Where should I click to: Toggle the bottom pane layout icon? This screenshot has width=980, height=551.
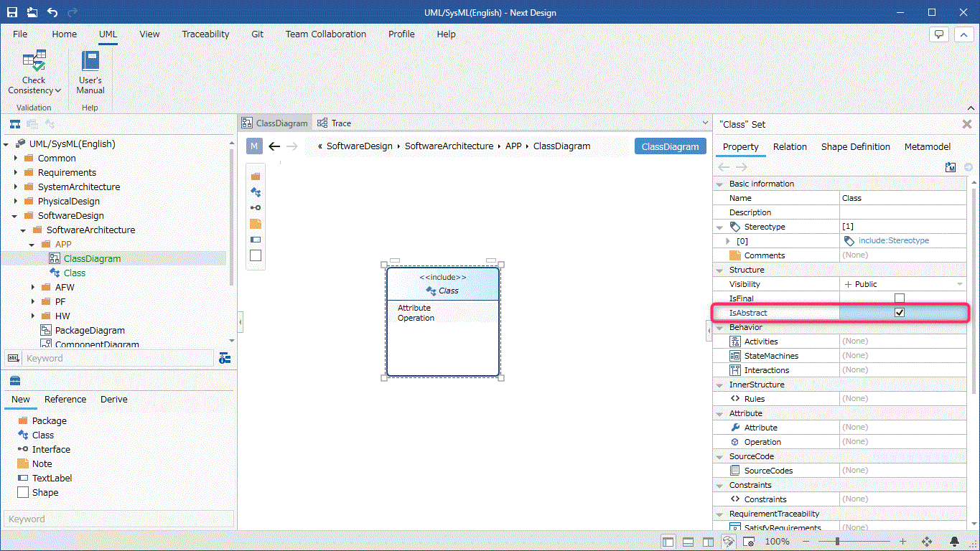click(688, 542)
